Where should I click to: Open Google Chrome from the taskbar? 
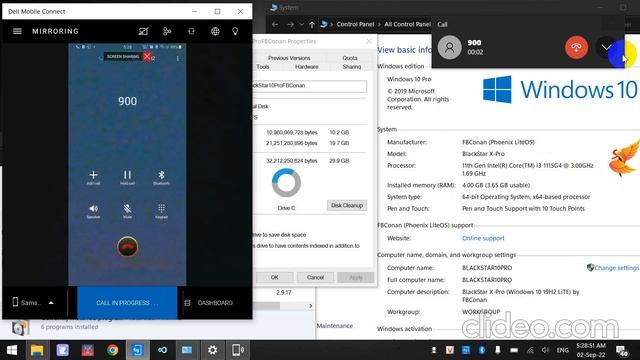click(113, 350)
